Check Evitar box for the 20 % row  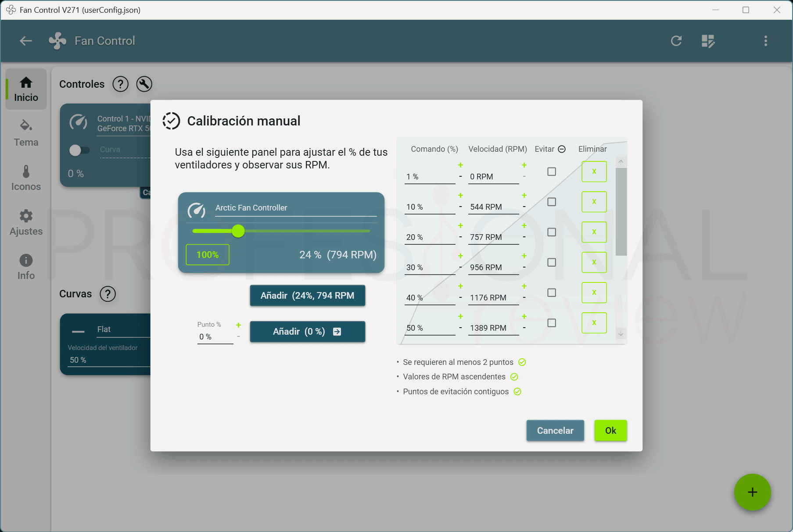[552, 232]
